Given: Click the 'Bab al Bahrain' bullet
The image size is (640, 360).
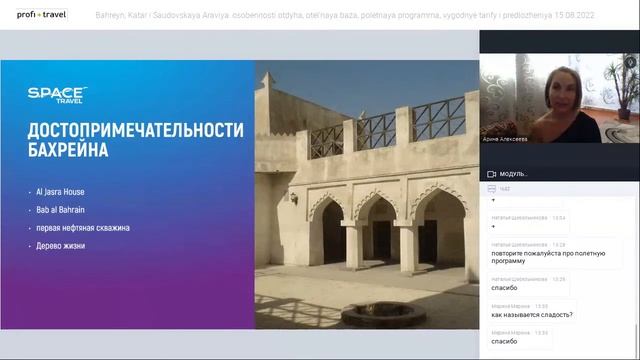Looking at the screenshot, I should click(x=60, y=210).
